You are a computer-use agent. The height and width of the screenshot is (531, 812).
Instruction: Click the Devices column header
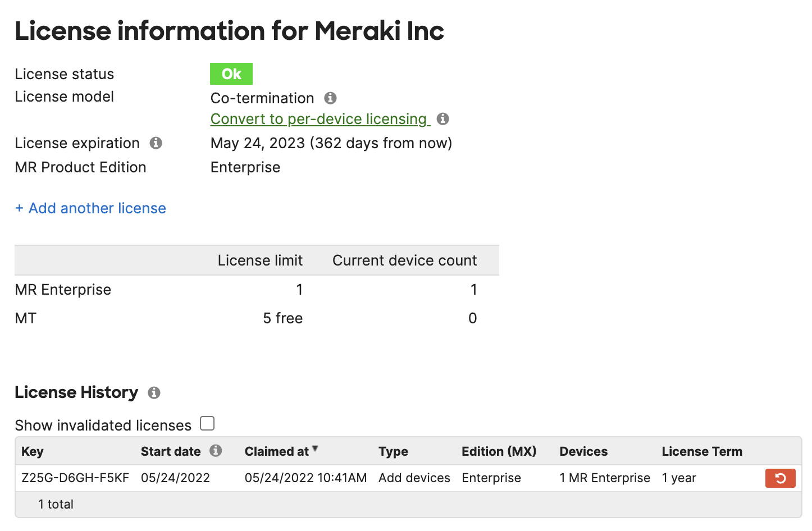point(583,451)
